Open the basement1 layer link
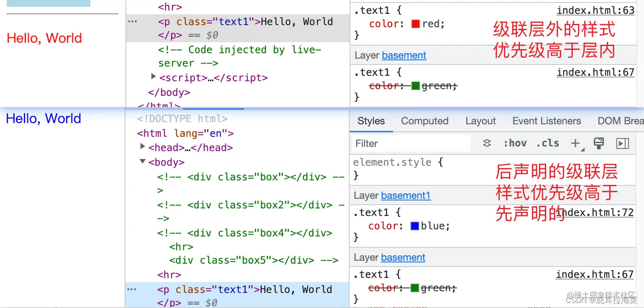Screen dimensions: 644x308 (406, 196)
